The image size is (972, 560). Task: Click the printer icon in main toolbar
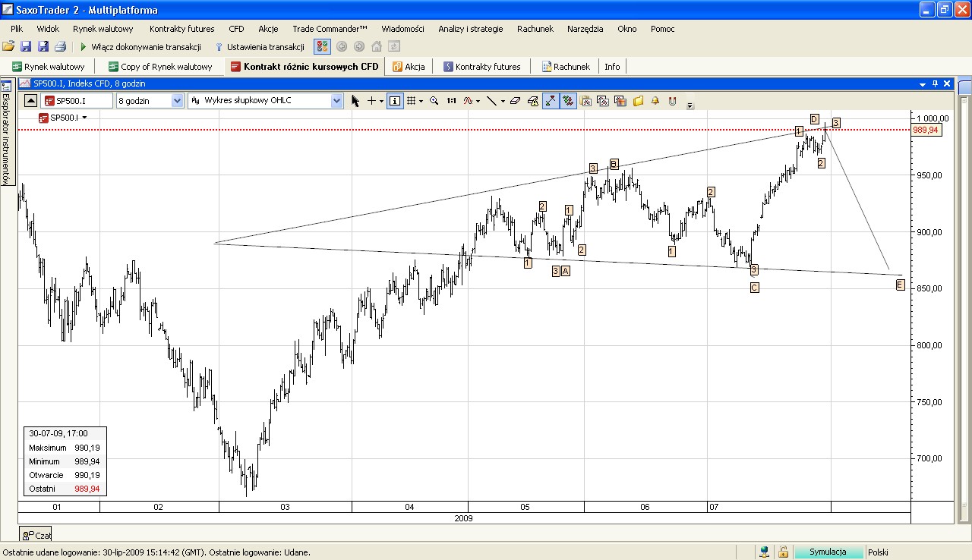point(61,47)
